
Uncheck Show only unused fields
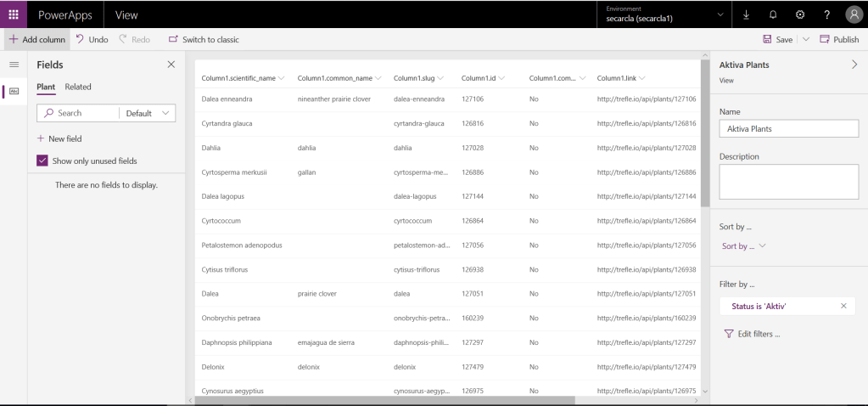[x=42, y=161]
